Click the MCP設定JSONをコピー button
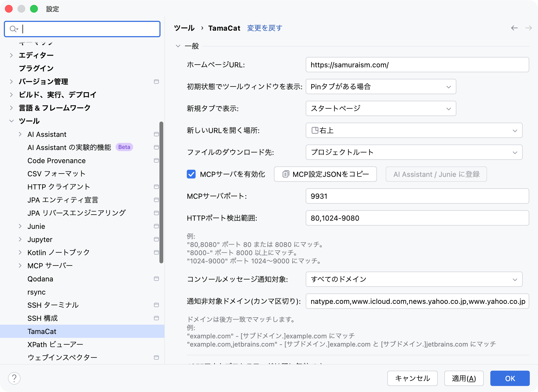Viewport: 538px width, 392px height. click(x=325, y=174)
